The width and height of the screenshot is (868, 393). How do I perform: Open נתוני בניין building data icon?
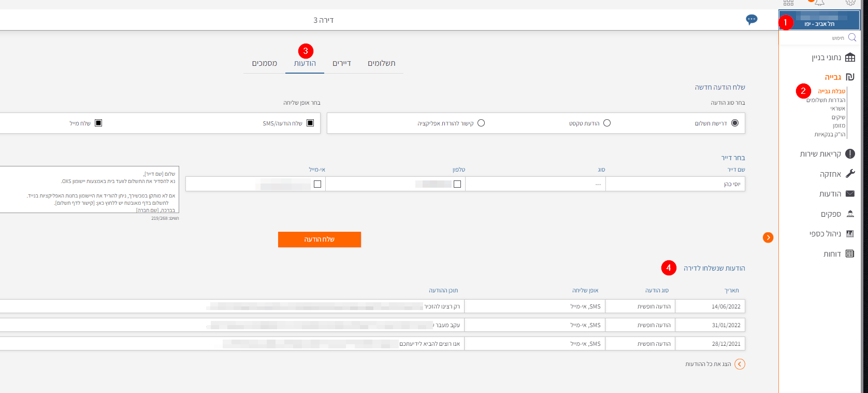[x=850, y=58]
